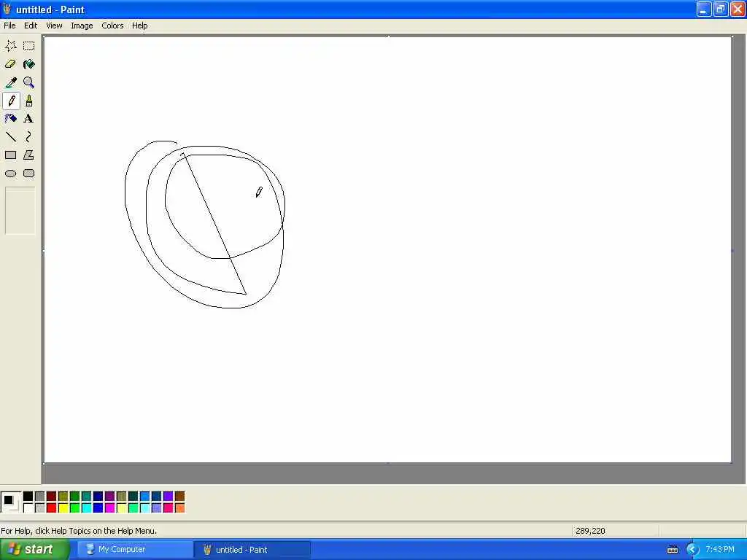Pick the Fill With Color bucket tool
747x560 pixels.
[x=28, y=64]
